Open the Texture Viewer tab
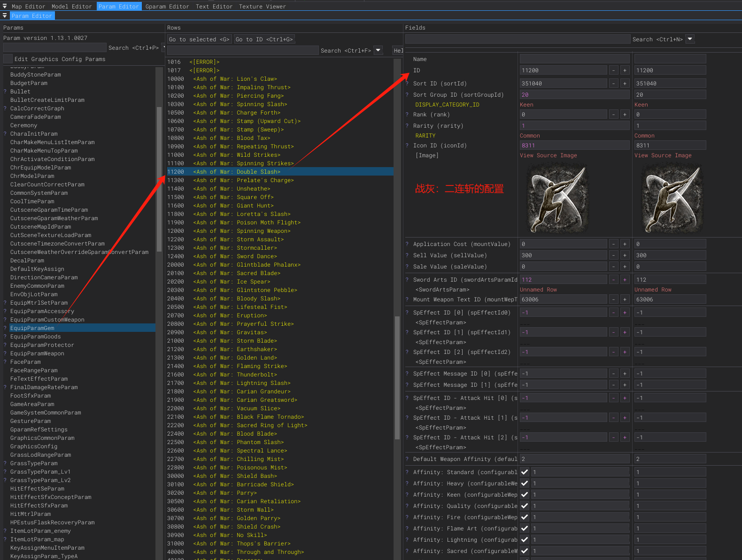Viewport: 742px width, 560px height. click(x=262, y=7)
